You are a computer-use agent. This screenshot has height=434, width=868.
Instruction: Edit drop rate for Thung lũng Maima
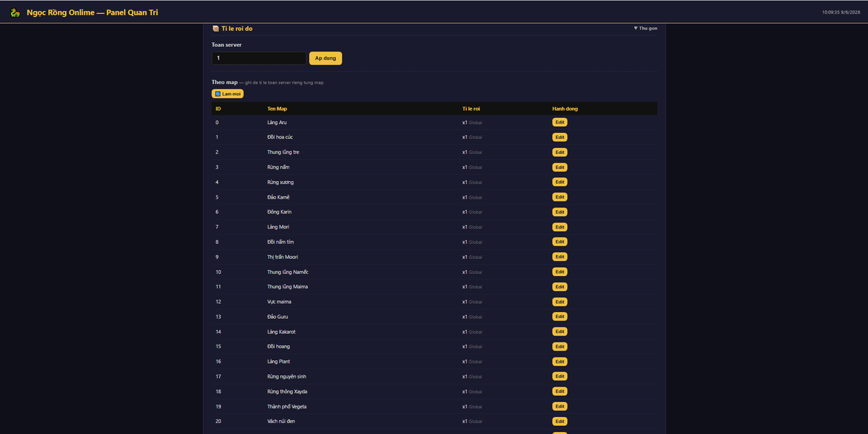click(x=559, y=286)
